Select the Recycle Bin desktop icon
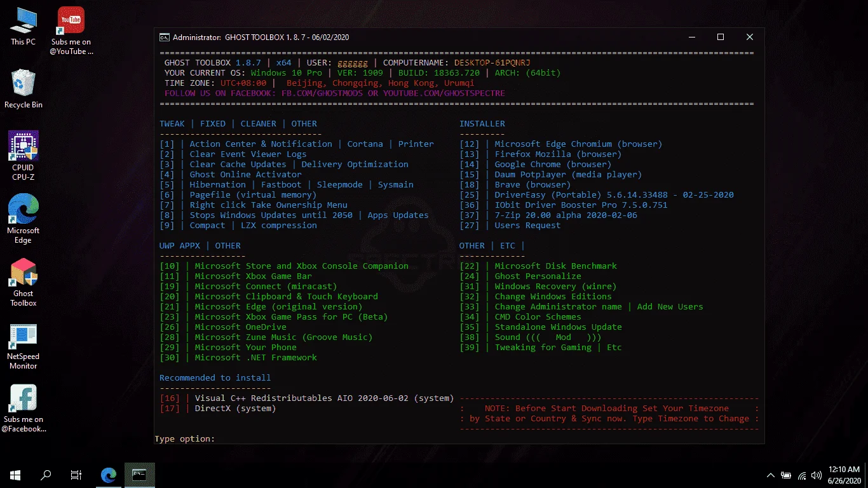868x488 pixels. click(x=24, y=89)
